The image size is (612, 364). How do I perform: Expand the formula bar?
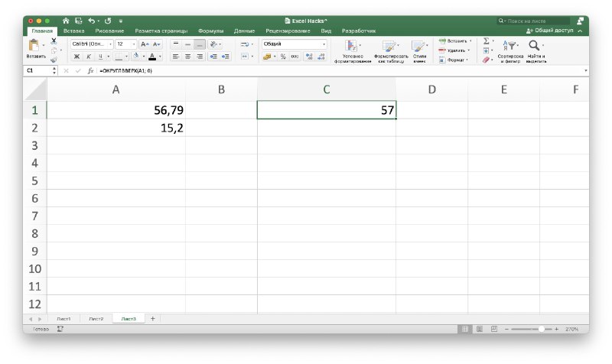(x=585, y=70)
